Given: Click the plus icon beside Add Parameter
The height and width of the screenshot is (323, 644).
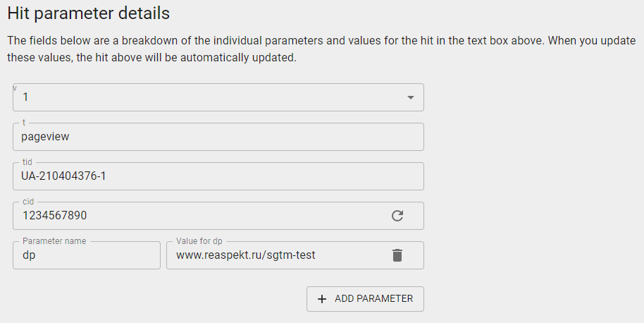Looking at the screenshot, I should coord(322,299).
